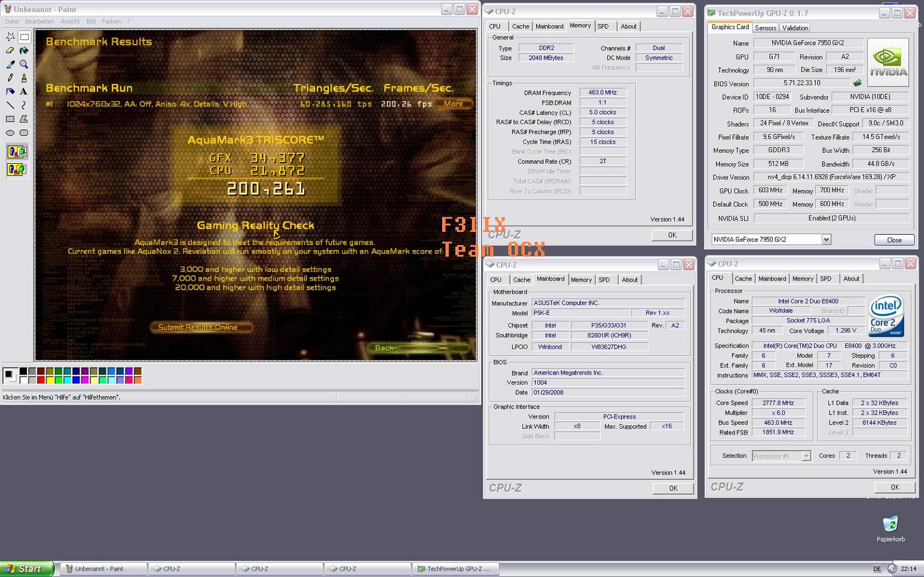Screen dimensions: 924x577
Task: Open the Farben menu in Paint
Action: pyautogui.click(x=111, y=21)
